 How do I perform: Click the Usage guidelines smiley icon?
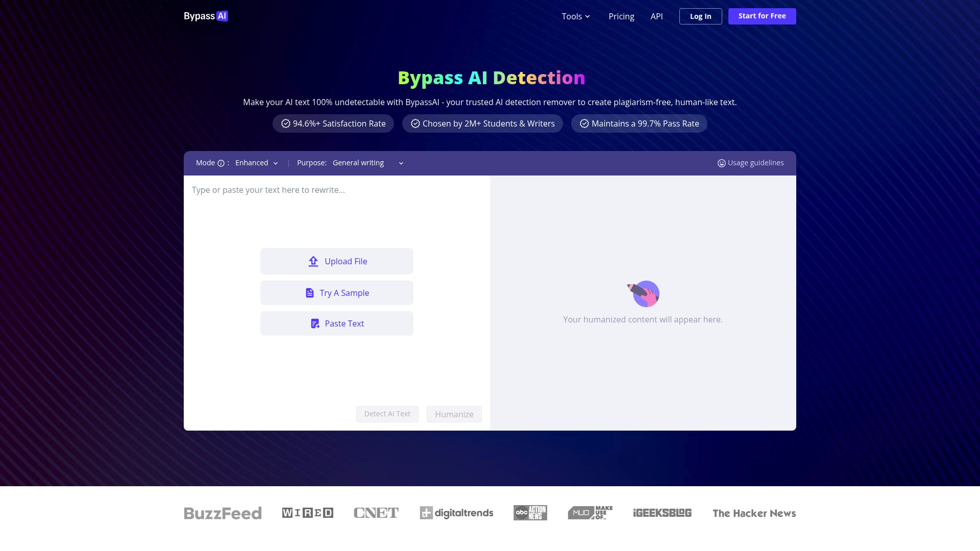pos(722,163)
